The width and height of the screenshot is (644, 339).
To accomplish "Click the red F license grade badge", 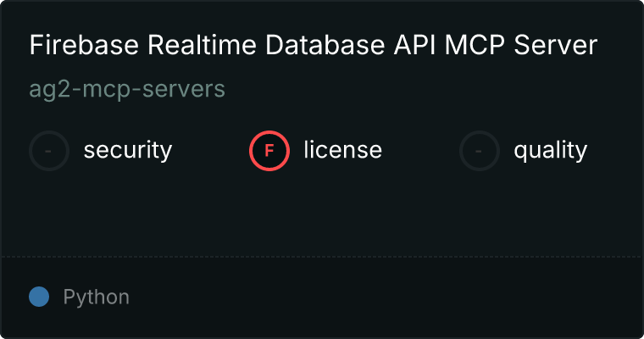I will pos(269,151).
